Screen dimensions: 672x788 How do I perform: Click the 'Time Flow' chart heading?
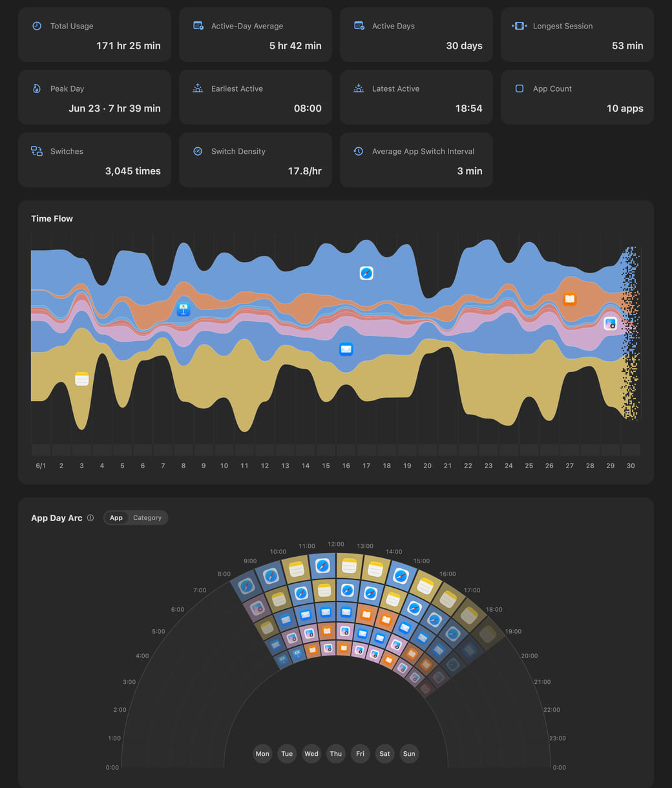[52, 218]
